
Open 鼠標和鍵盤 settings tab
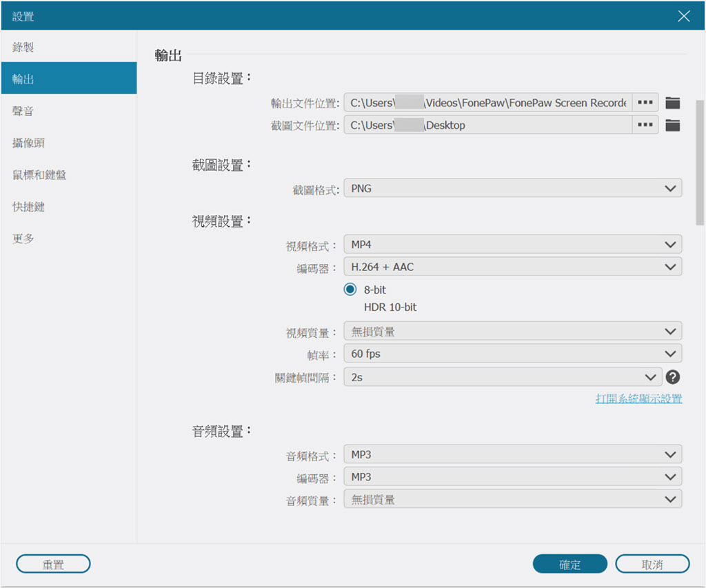[x=69, y=174]
